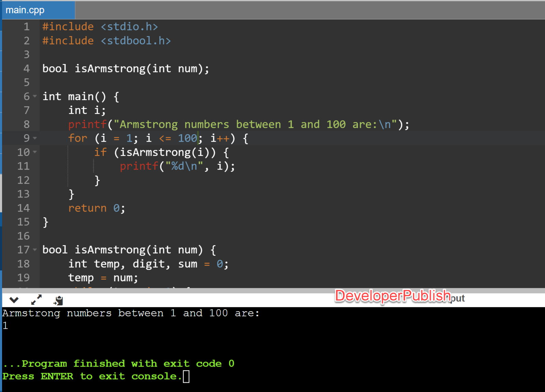Click the isArmstrong declaration on line 4

tap(125, 68)
